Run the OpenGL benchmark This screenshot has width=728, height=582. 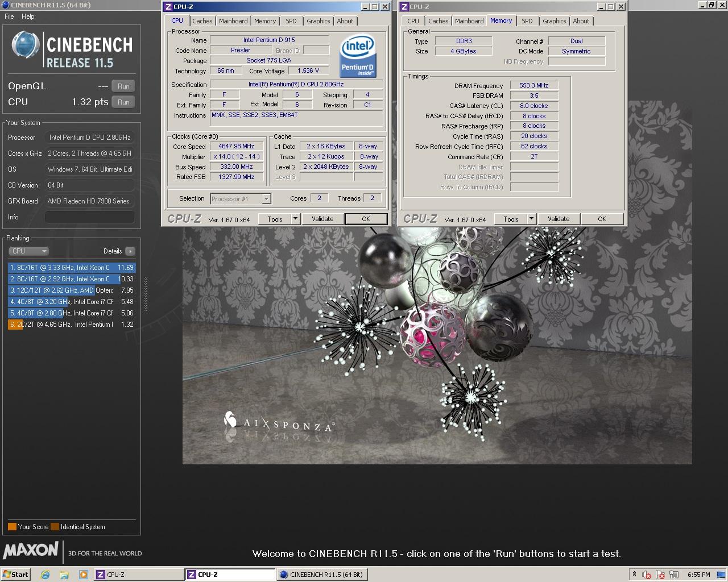click(x=123, y=86)
